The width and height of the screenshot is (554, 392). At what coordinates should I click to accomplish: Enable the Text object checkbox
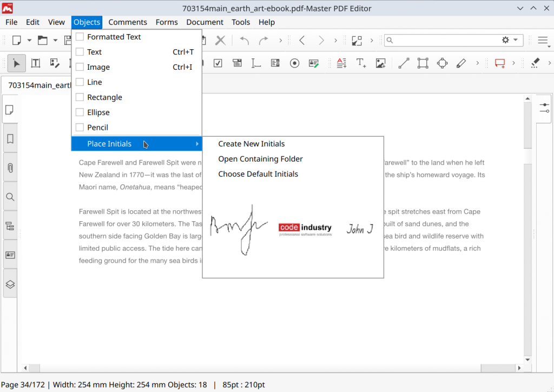click(x=80, y=52)
